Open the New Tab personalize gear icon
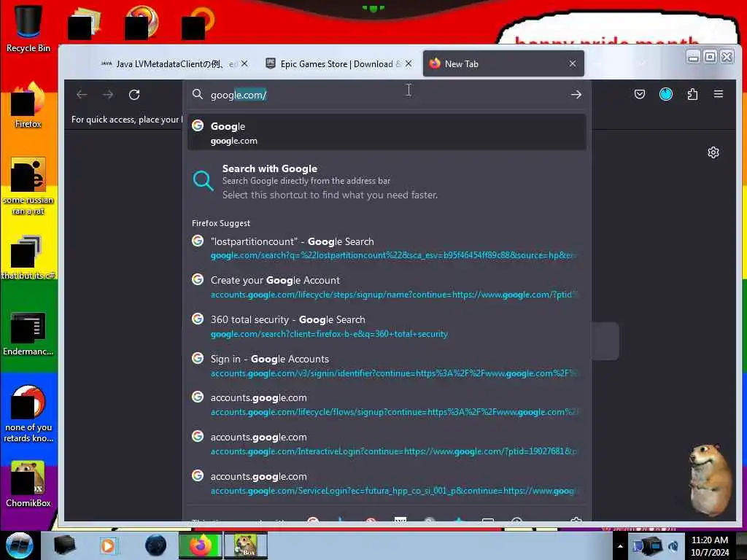Viewport: 747px width, 560px height. (713, 152)
